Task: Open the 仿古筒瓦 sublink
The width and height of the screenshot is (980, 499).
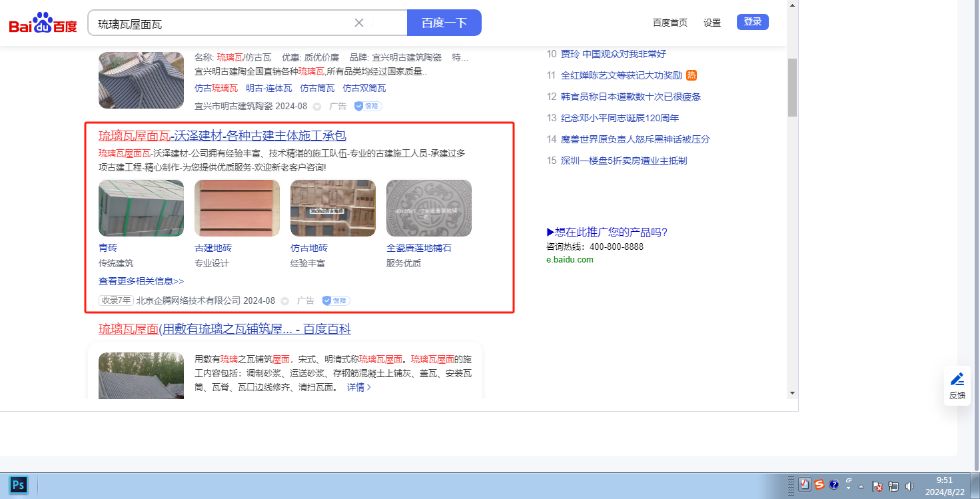Action: click(x=317, y=88)
